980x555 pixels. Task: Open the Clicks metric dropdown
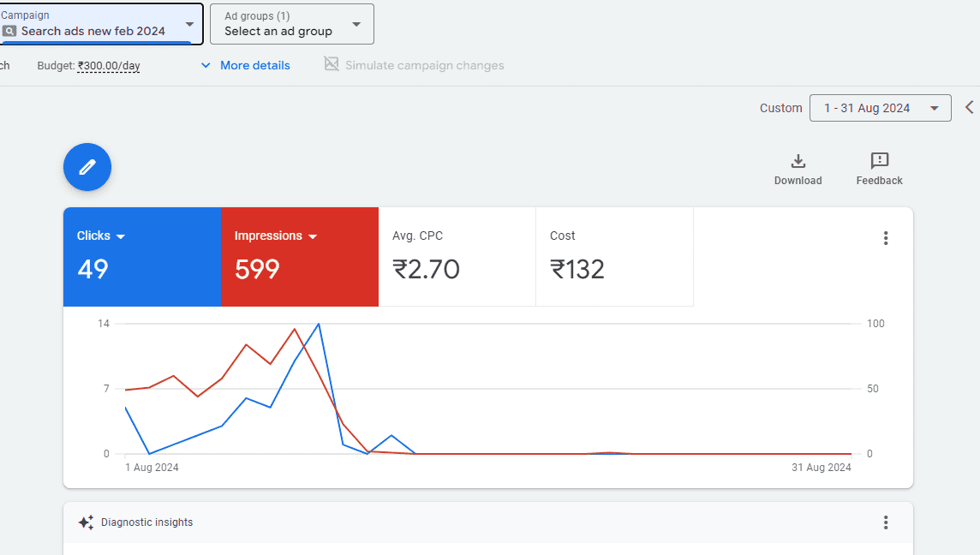pyautogui.click(x=121, y=236)
